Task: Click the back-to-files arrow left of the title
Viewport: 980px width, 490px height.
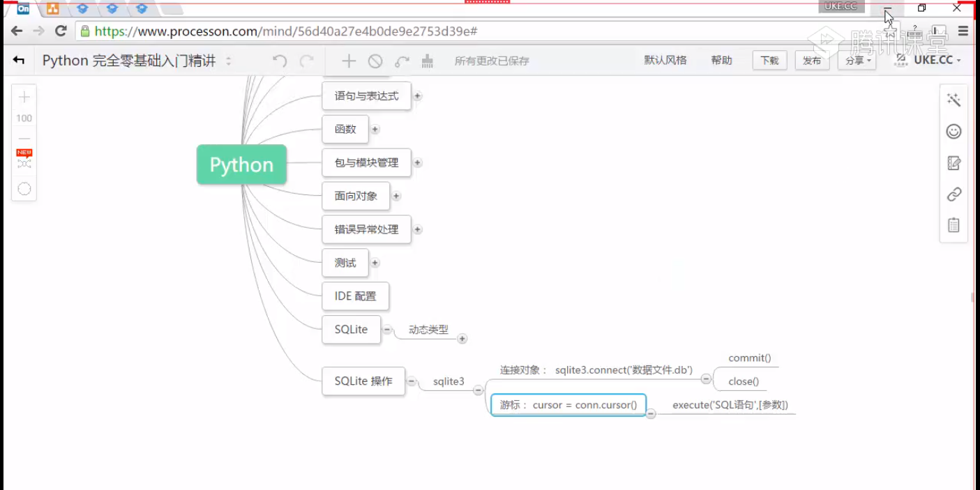Action: click(x=19, y=61)
